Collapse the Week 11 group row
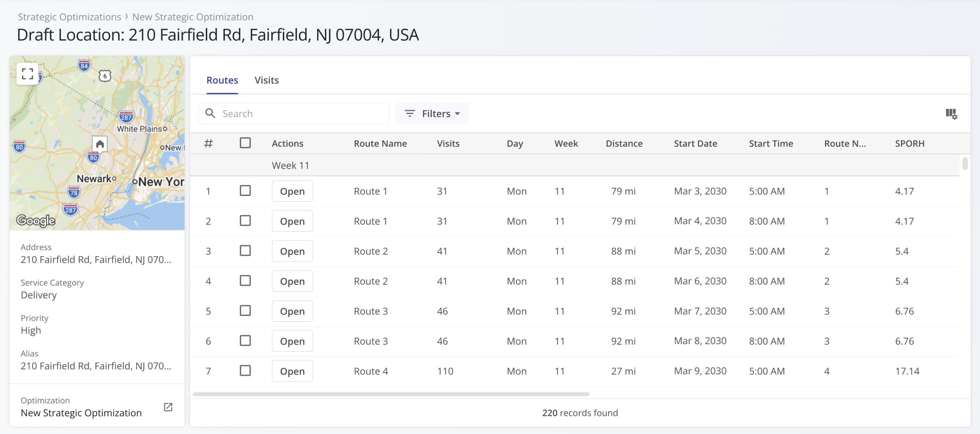Screen dimensions: 980x434 [x=290, y=165]
